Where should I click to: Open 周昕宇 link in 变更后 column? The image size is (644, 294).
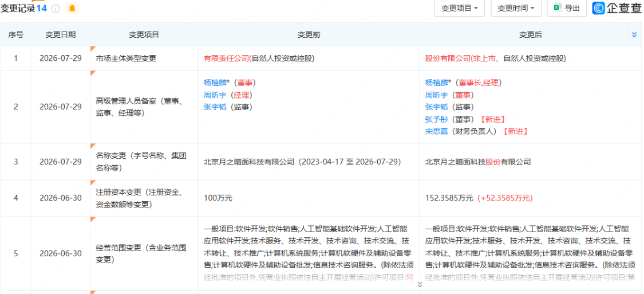click(436, 95)
